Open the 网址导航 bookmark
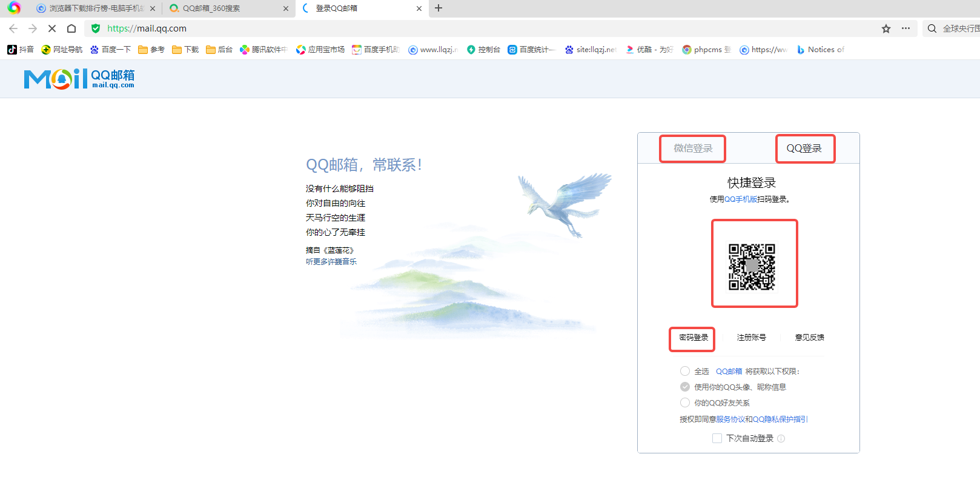Screen dimensions: 980x491 pos(62,50)
